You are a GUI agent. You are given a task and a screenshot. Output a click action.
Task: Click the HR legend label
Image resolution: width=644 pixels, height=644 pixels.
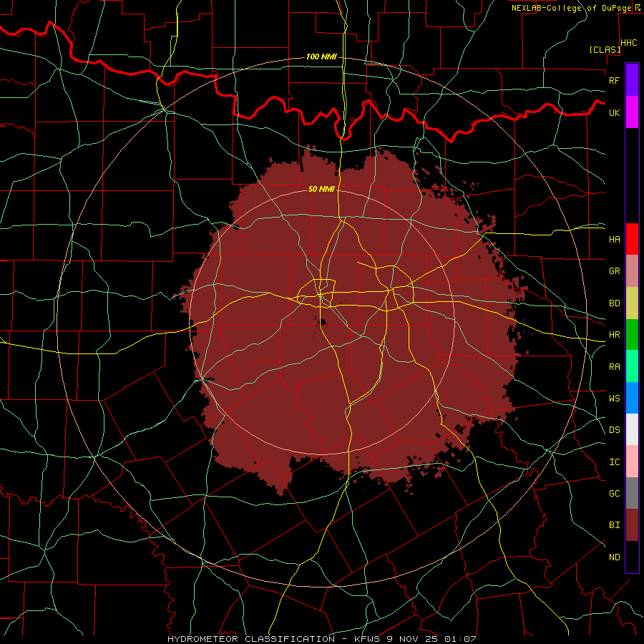coord(614,335)
